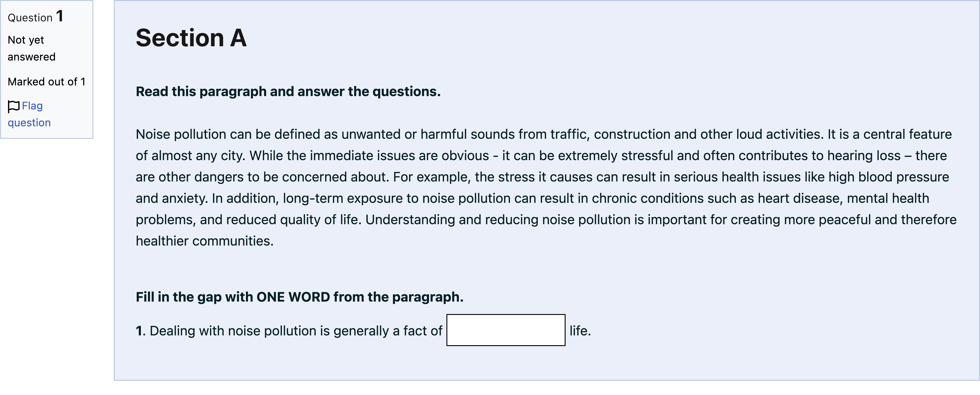This screenshot has width=980, height=395.
Task: Click 'healthier communities' ending the paragraph
Action: pos(205,241)
